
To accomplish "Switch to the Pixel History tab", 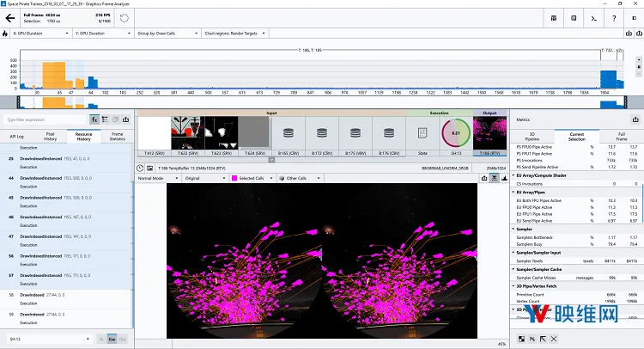I will [x=50, y=137].
